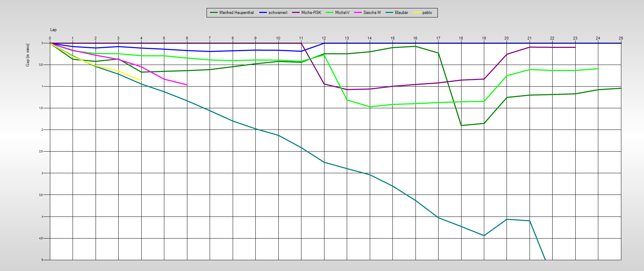Click the 4.5 gap axis label
The height and width of the screenshot is (271, 644).
tap(41, 238)
